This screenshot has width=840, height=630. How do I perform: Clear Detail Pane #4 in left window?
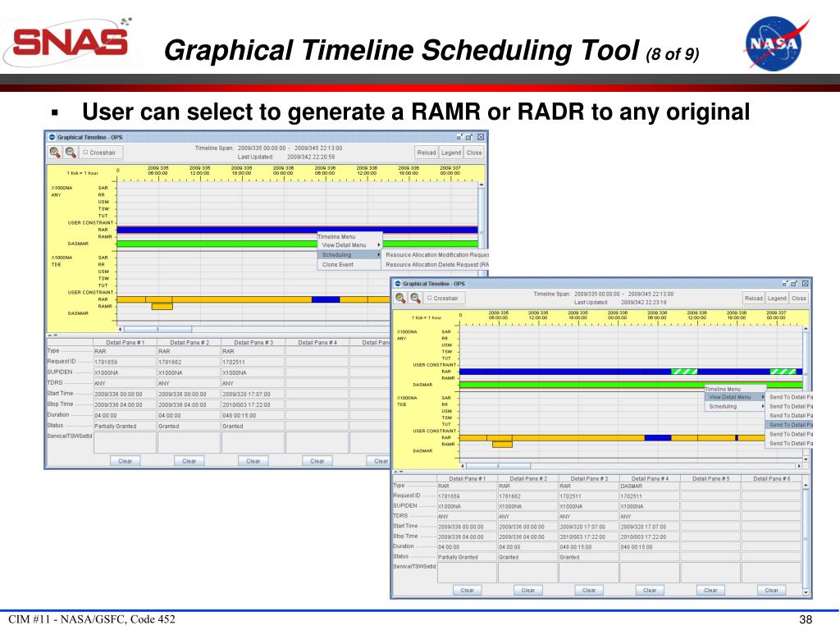[317, 461]
